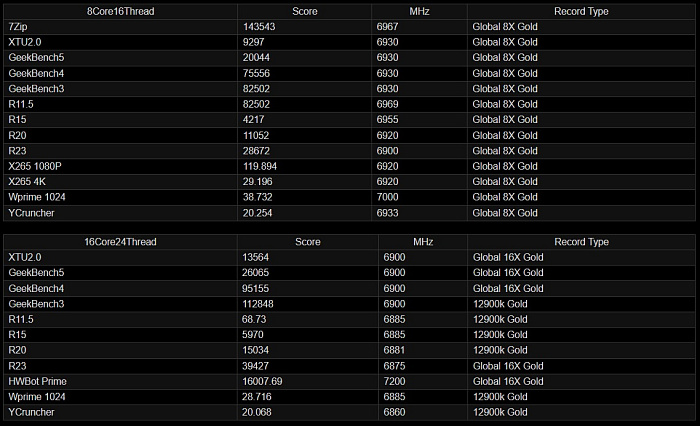Select YCruncher score 20.254
Screen dimensions: 700x426
click(258, 213)
